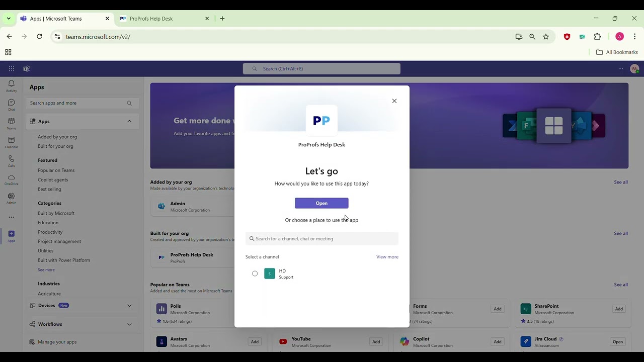
Task: Expand Categories with See more
Action: [x=46, y=270]
